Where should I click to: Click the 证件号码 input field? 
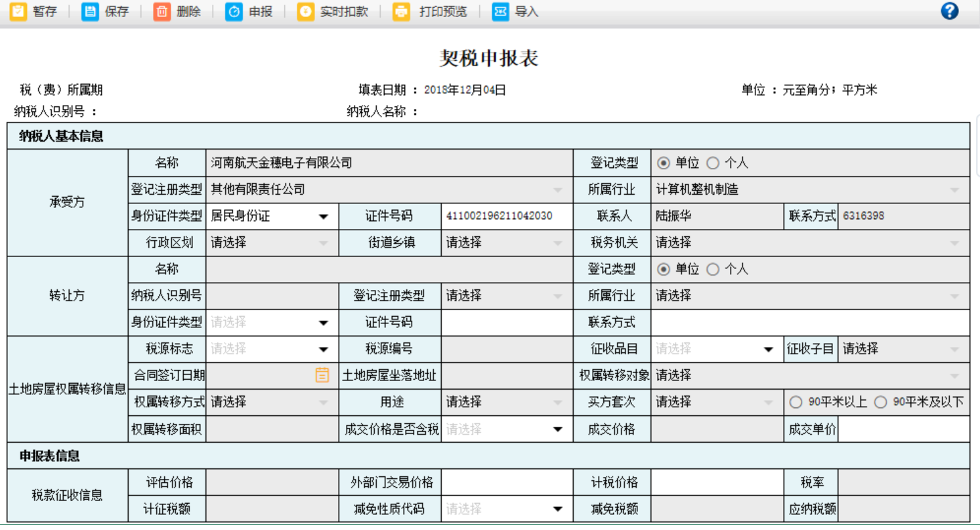coord(506,216)
